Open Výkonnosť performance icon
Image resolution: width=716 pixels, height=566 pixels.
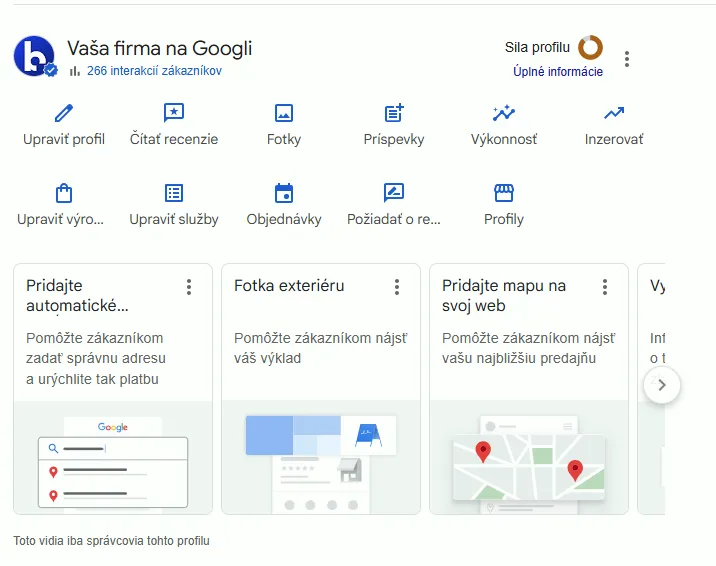pos(504,113)
